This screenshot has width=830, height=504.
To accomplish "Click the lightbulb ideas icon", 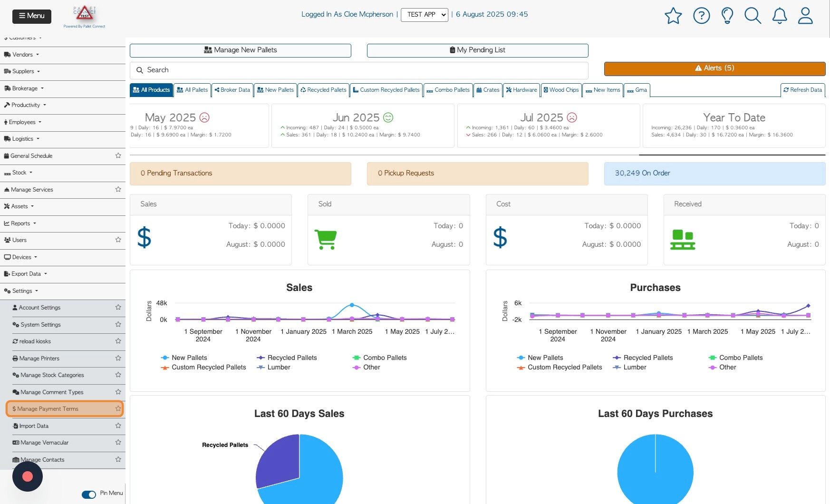I will pos(727,16).
